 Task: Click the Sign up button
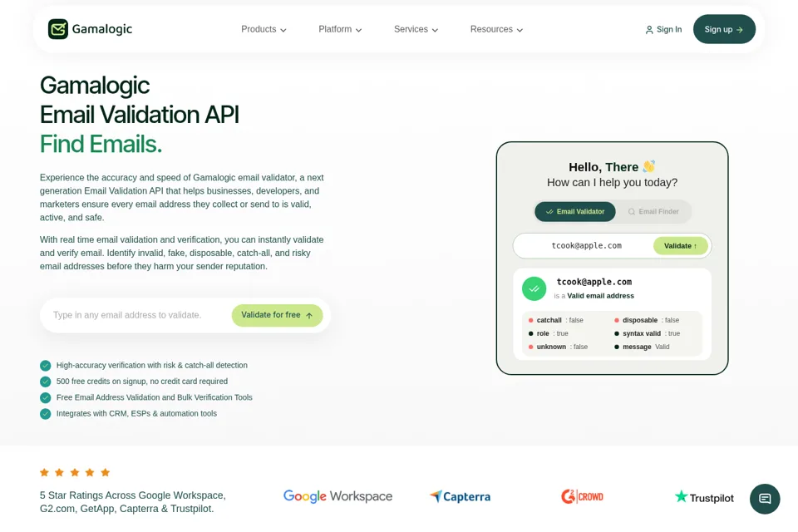[x=724, y=29]
